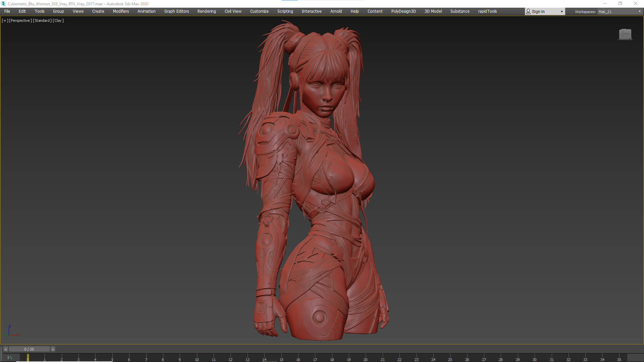Open the Views menu
Viewport: 644px width, 362px height.
coord(78,11)
